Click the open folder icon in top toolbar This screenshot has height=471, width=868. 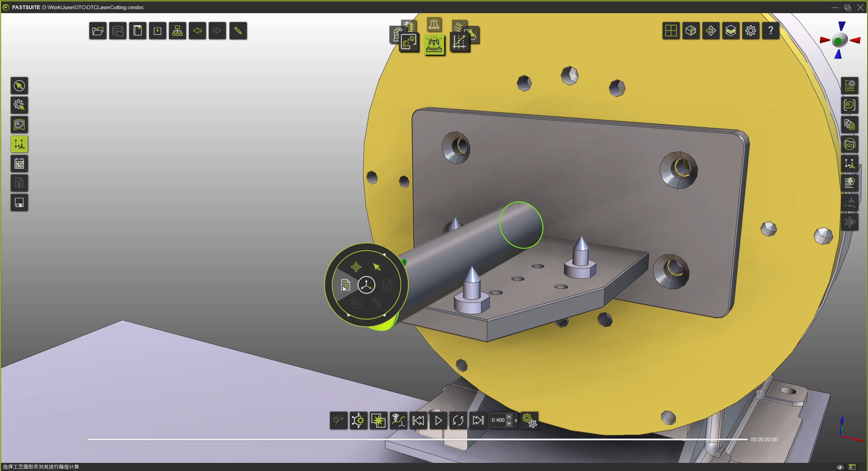[x=98, y=31]
